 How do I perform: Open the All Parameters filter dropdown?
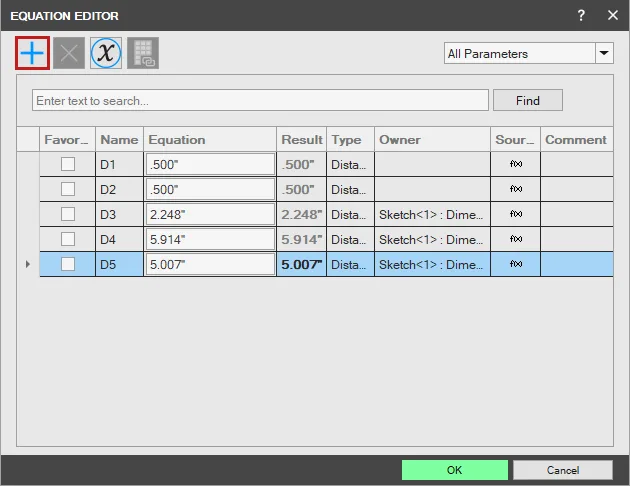604,53
